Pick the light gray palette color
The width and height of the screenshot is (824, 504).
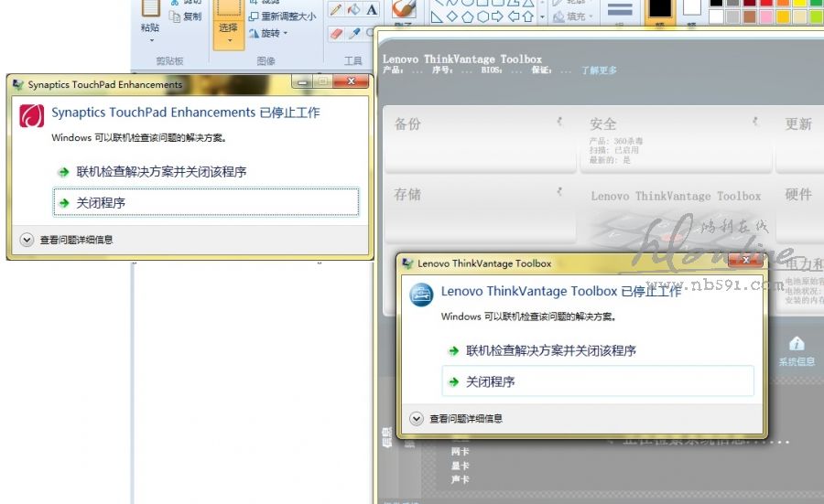[732, 16]
